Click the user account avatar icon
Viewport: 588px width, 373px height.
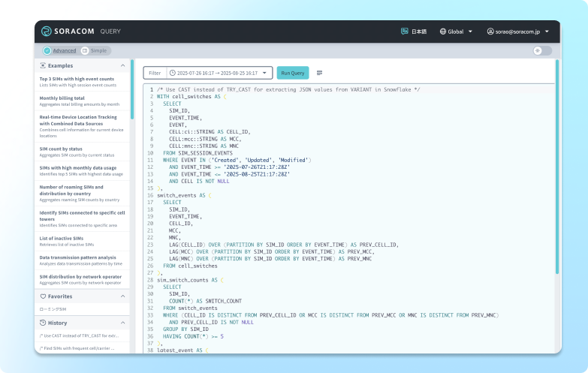[490, 32]
